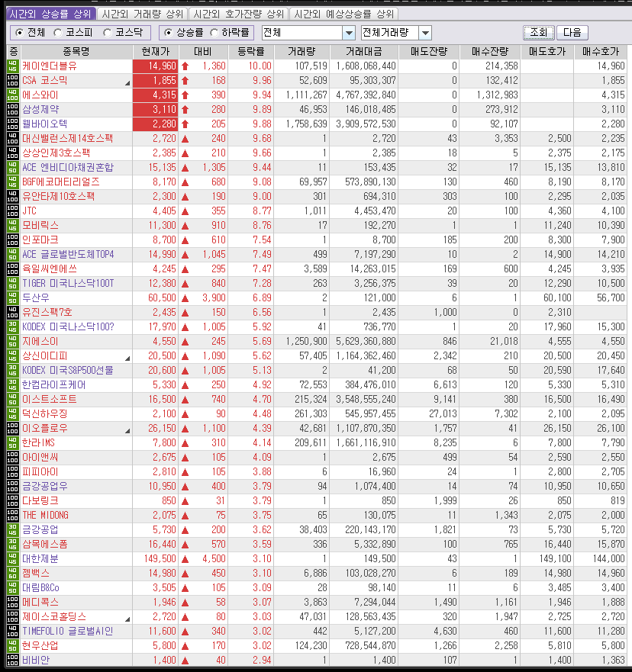Click the up triangle icon for 대한제분
Viewport: 632px width, 672px height.
coord(185,559)
